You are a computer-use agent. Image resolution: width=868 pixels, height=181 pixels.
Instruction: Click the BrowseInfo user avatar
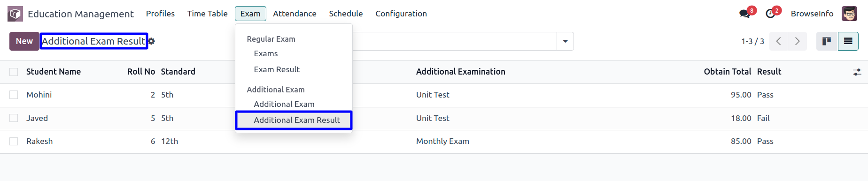click(x=849, y=14)
